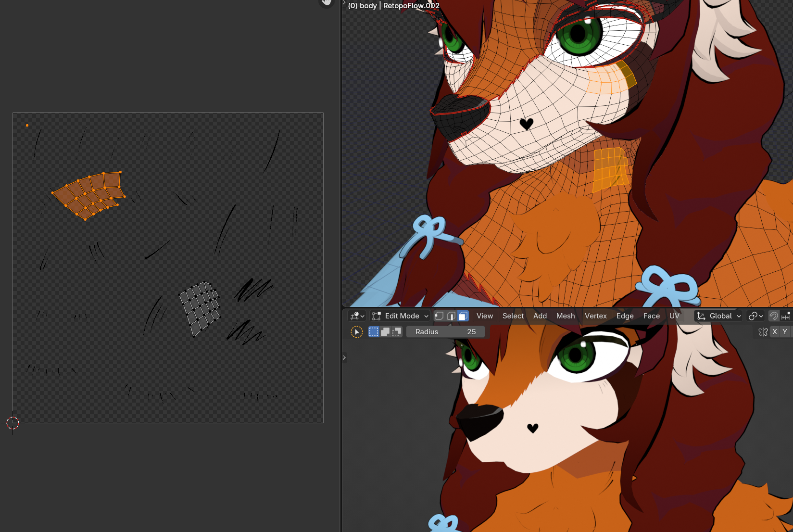
Task: Switch to vertex select mode
Action: point(439,316)
